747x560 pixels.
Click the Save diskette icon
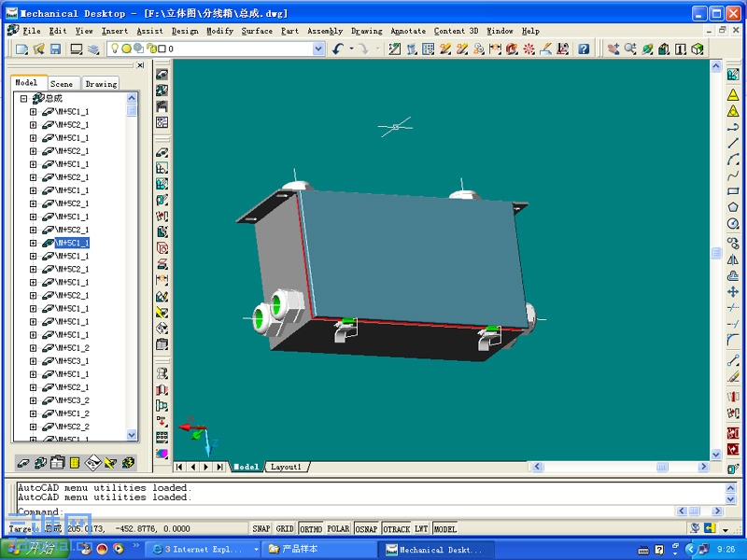pyautogui.click(x=56, y=49)
